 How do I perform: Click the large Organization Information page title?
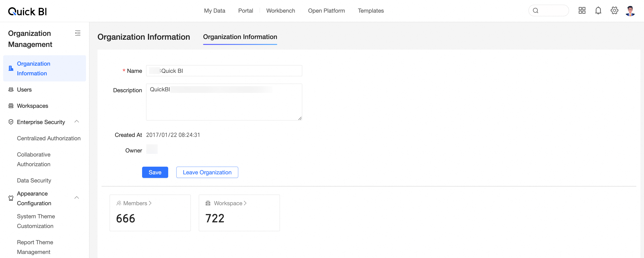(143, 37)
